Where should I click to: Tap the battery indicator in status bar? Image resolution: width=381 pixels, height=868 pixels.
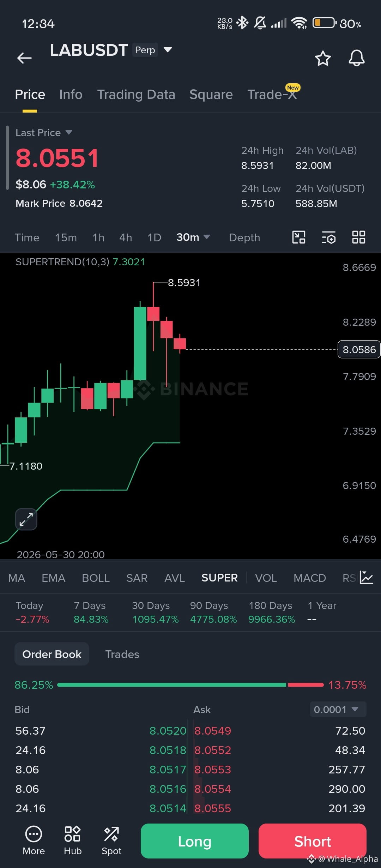click(324, 23)
